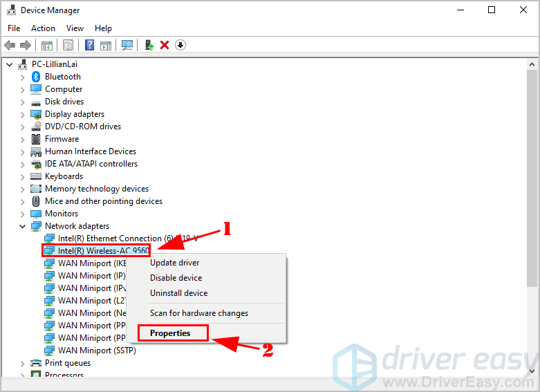Expand the Firmware node chevron
Viewport: 540px width, 392px height.
point(22,140)
